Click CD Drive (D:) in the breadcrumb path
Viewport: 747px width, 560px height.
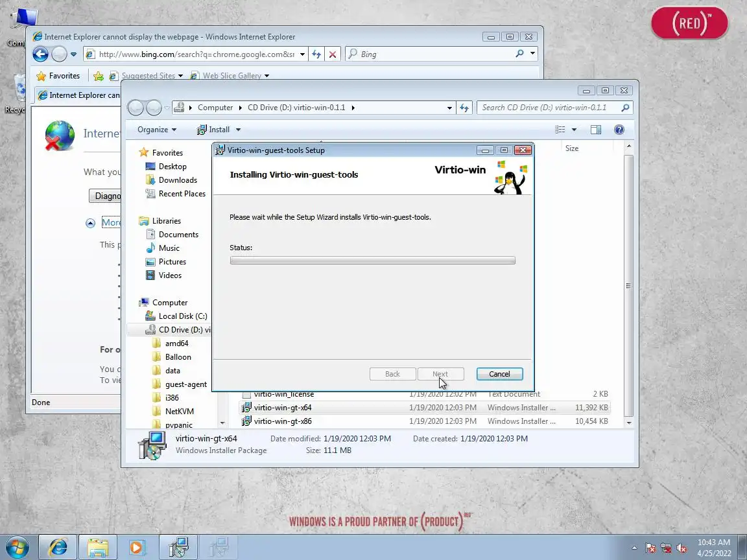(x=296, y=108)
